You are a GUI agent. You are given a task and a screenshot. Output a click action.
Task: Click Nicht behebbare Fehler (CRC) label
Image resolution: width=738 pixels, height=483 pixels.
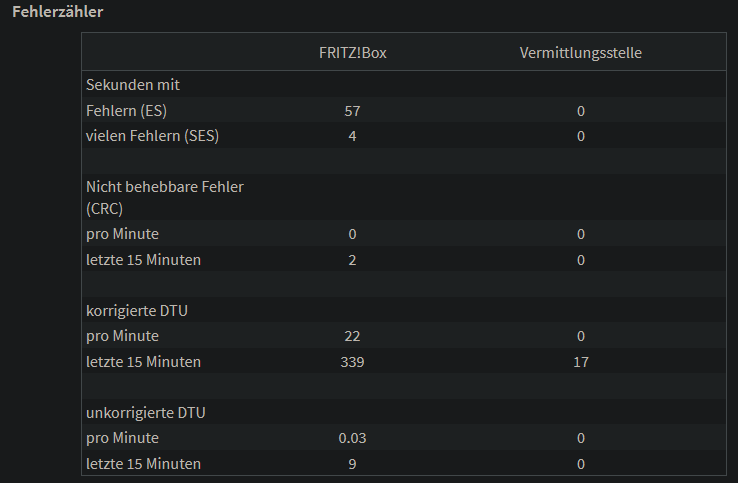point(165,198)
